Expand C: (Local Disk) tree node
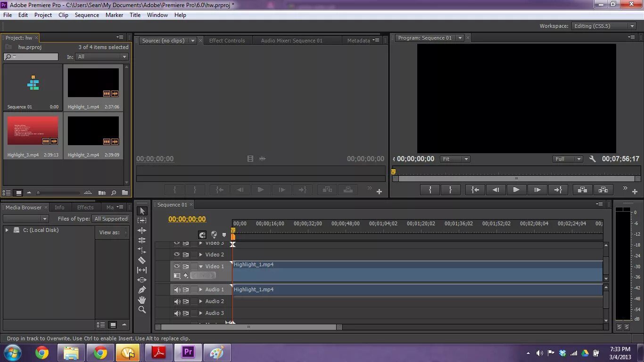 tap(7, 230)
